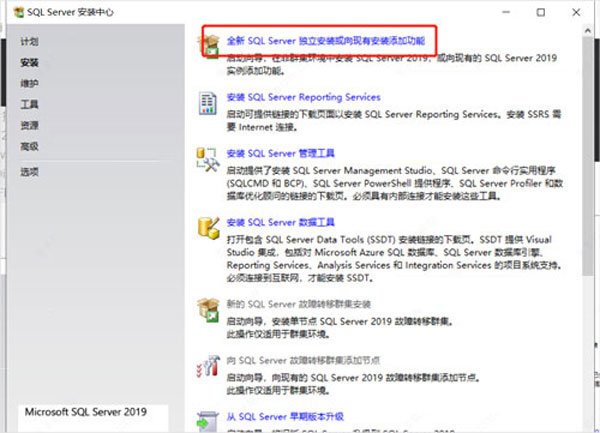
Task: Close the SQL Server 安装中心 window
Action: point(576,12)
